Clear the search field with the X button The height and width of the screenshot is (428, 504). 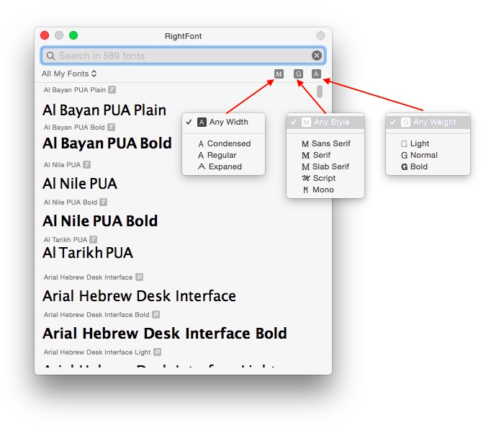tap(317, 55)
